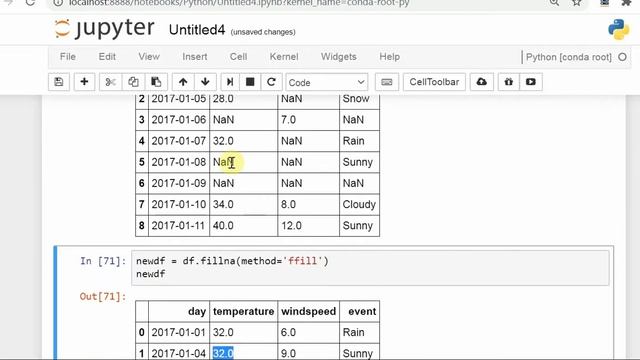Open the Insert menu

(x=195, y=57)
